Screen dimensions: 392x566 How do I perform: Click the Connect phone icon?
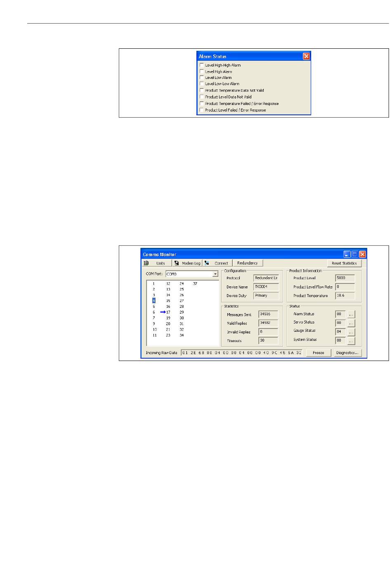click(x=207, y=263)
